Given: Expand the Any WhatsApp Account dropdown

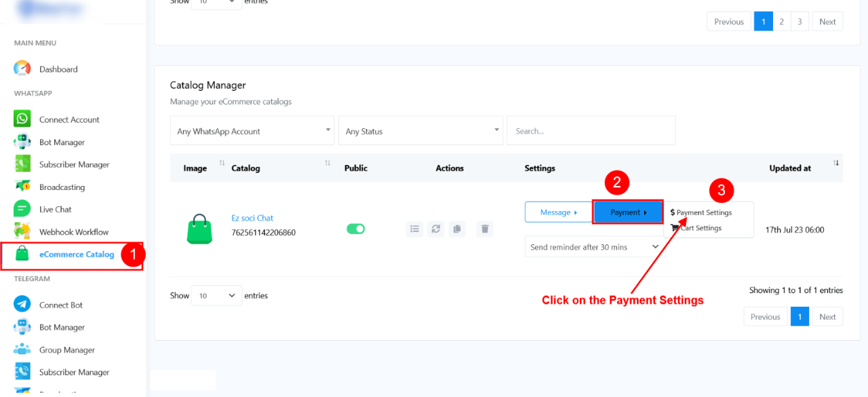Looking at the screenshot, I should [252, 130].
